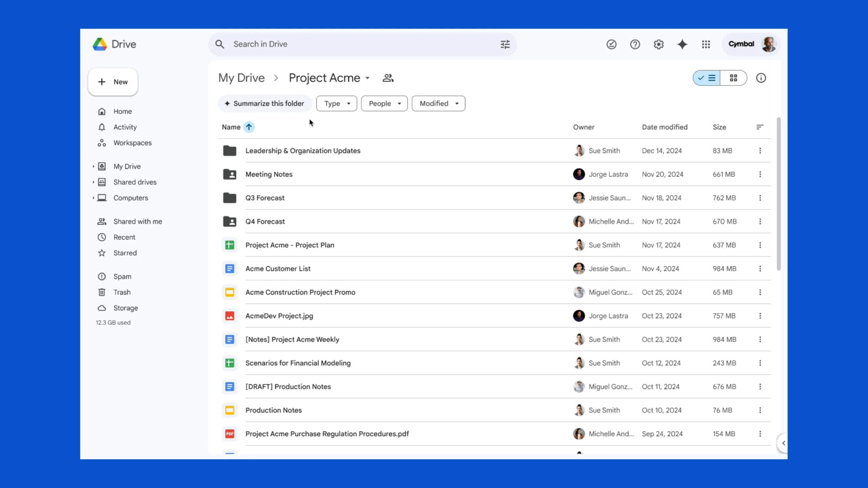Focus the Search in Drive field

tap(362, 44)
